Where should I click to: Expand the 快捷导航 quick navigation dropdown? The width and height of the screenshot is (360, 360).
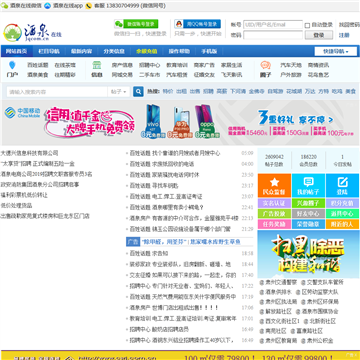coord(336,51)
